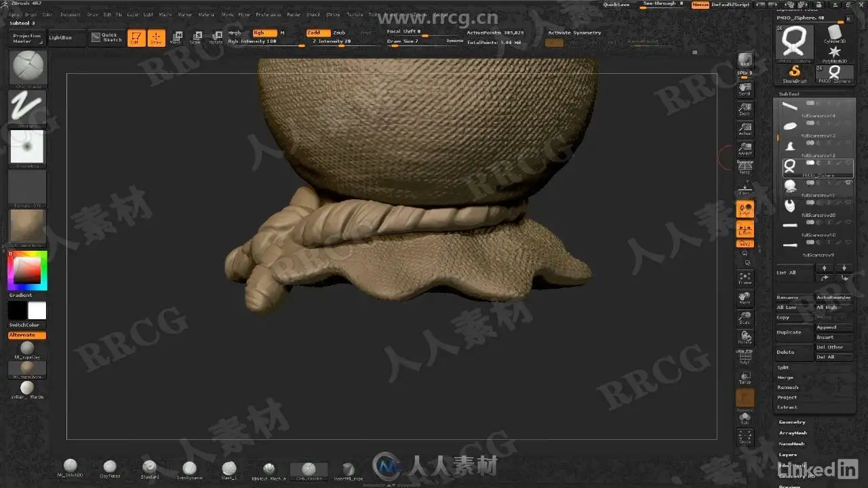Toggle XYZ rotation mode

pos(745,243)
